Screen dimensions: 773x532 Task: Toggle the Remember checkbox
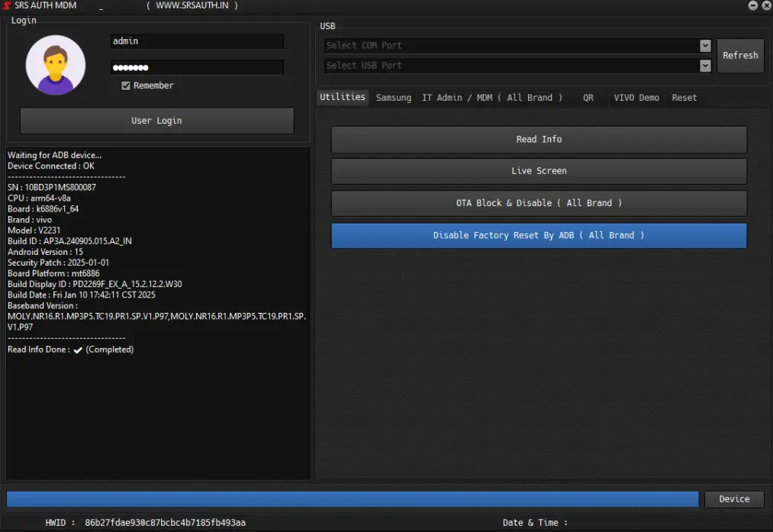(126, 85)
